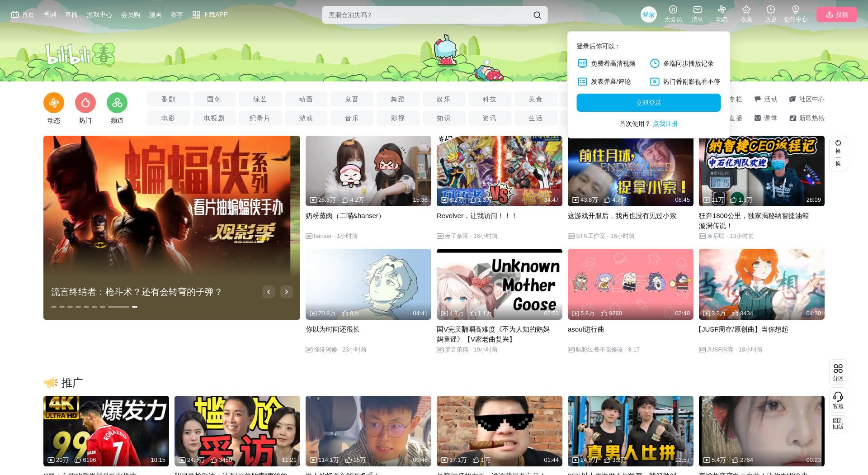Screen dimensions: 868x475
Task: Select the 知识 category tag
Action: [444, 118]
